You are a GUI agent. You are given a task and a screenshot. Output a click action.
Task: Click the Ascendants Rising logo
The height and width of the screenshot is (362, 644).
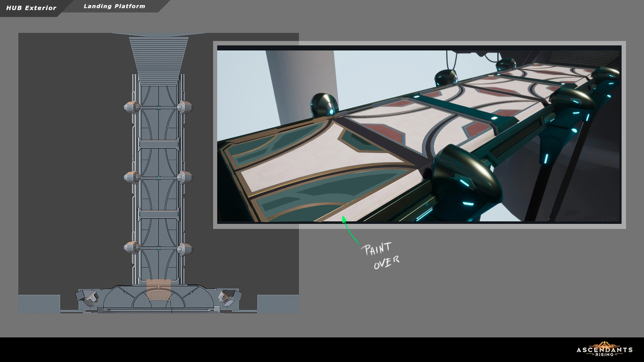point(604,349)
